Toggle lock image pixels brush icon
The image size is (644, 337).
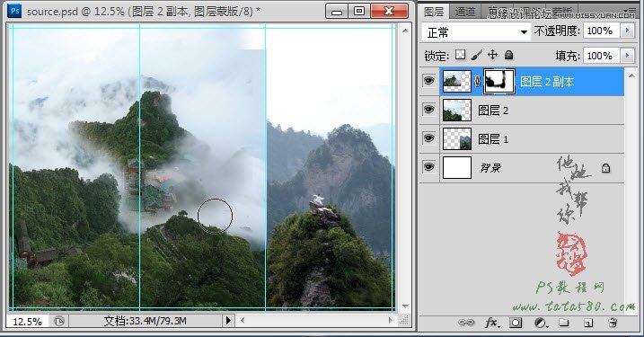tap(476, 55)
